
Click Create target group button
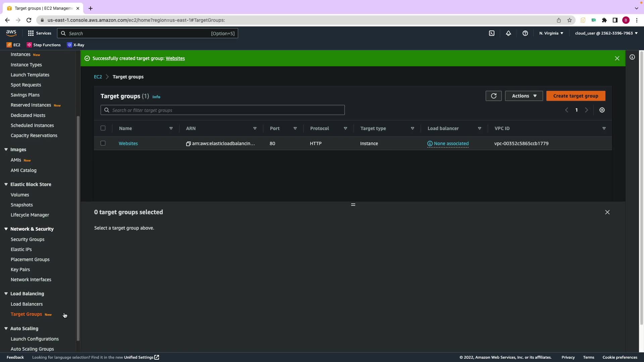(x=576, y=96)
